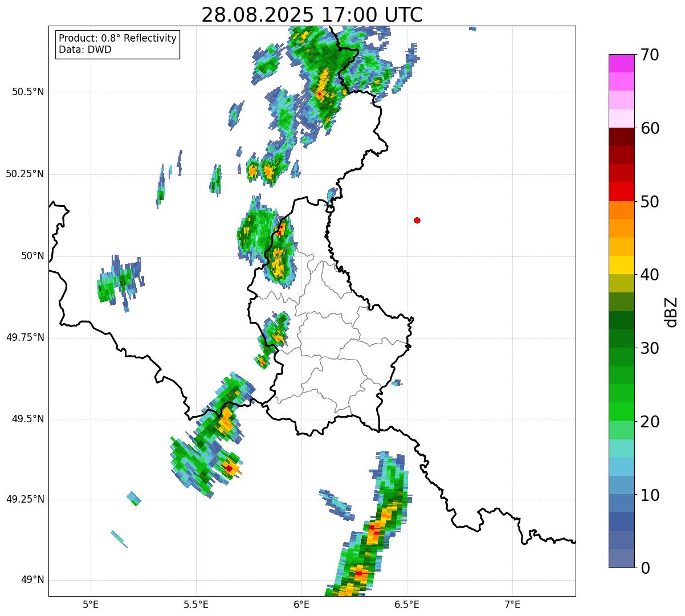Click the latitude label 50.5°N
The image size is (685, 616).
(28, 92)
